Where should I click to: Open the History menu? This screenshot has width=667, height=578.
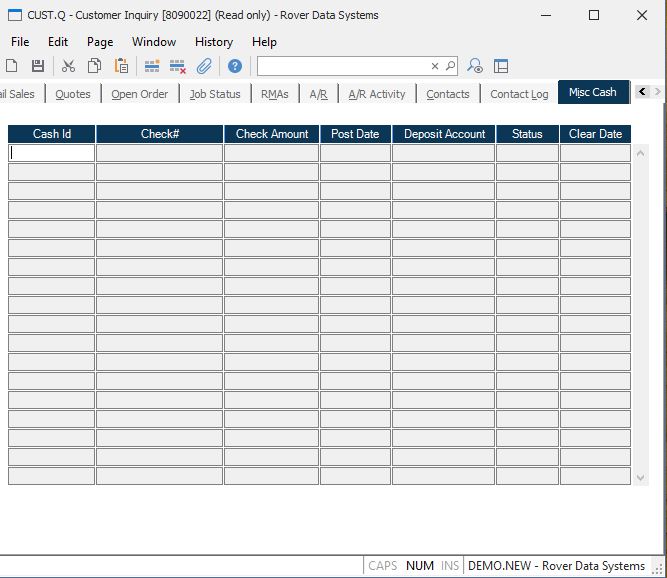coord(213,42)
